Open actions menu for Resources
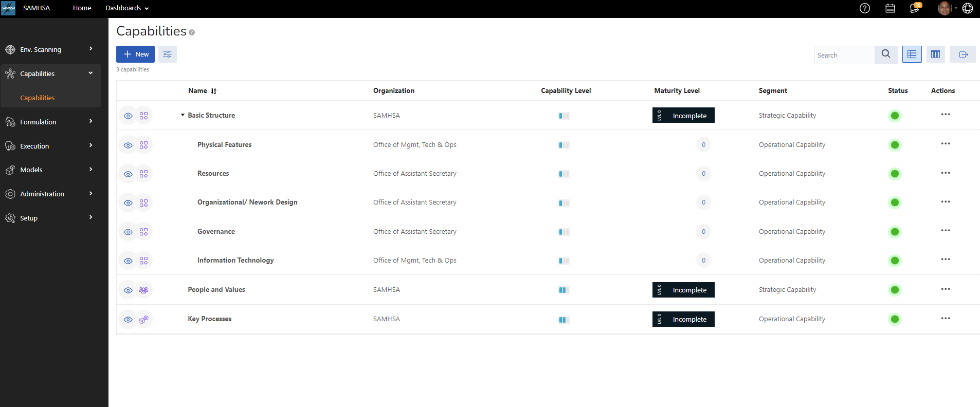The width and height of the screenshot is (980, 407). [x=946, y=173]
